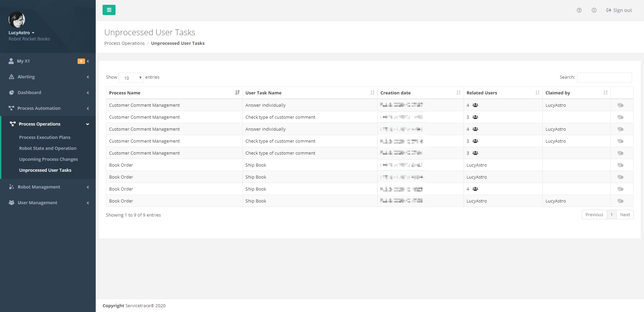Expand the Robot Management sidebar section
Image resolution: width=644 pixels, height=312 pixels.
tap(39, 187)
